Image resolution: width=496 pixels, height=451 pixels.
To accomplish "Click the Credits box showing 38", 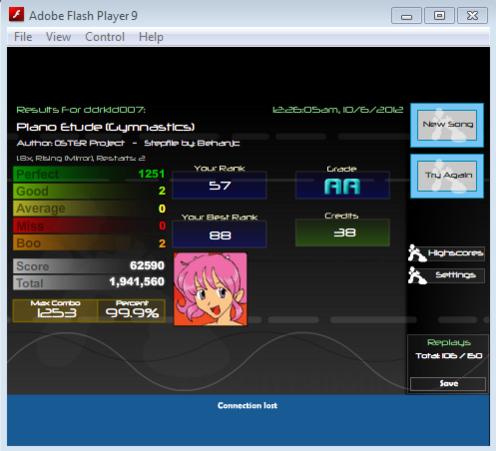I will [x=342, y=233].
